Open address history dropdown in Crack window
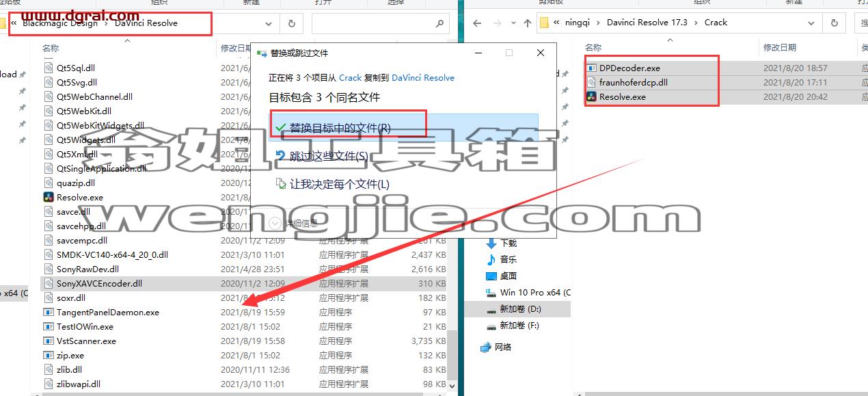 [812, 23]
